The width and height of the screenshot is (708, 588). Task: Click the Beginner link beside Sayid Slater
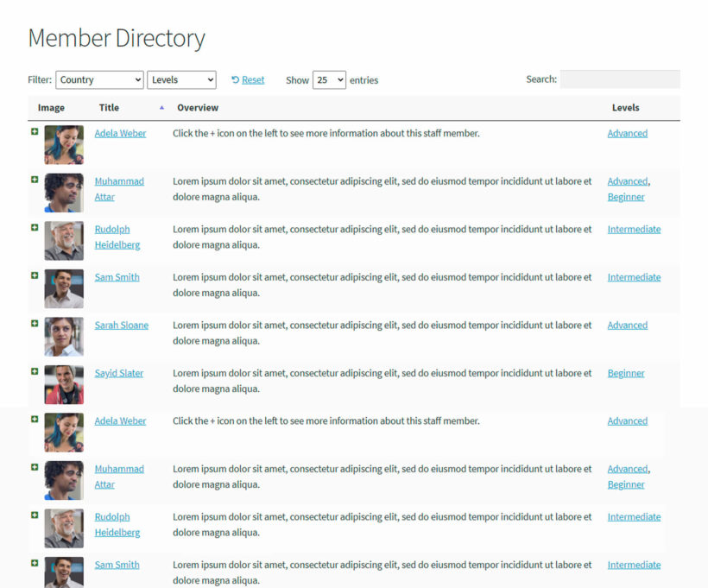(626, 373)
